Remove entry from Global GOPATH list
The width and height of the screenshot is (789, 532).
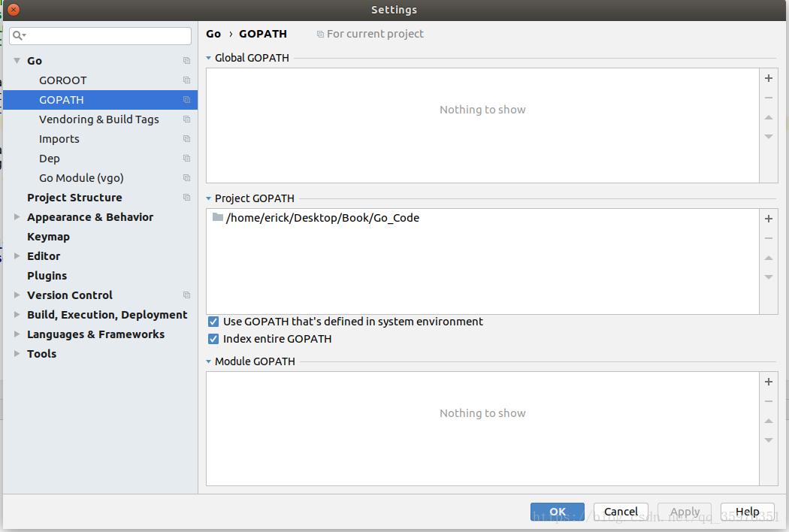point(769,98)
